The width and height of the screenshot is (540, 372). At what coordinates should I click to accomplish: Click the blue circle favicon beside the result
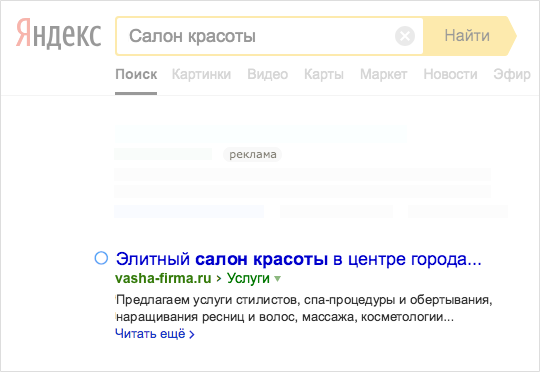(101, 258)
